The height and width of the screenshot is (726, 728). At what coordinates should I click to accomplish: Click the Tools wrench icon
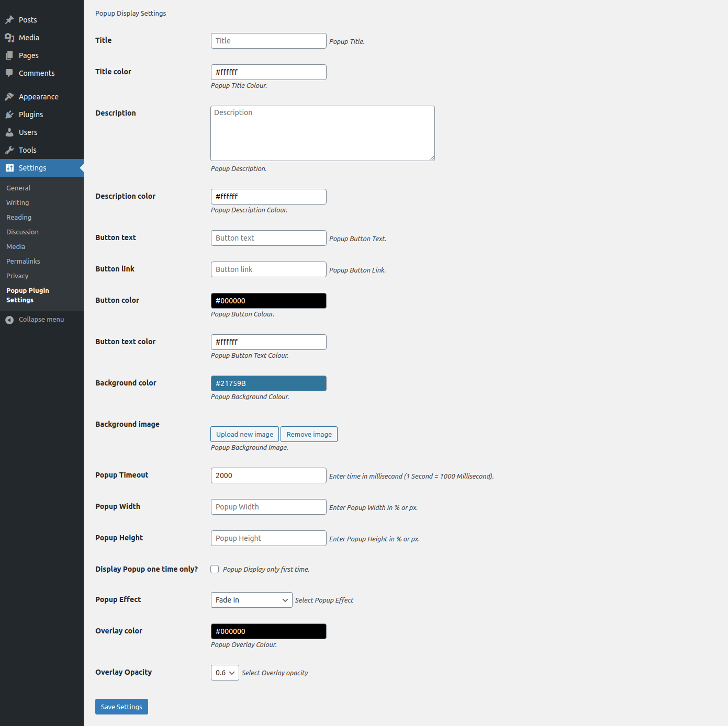pos(9,150)
